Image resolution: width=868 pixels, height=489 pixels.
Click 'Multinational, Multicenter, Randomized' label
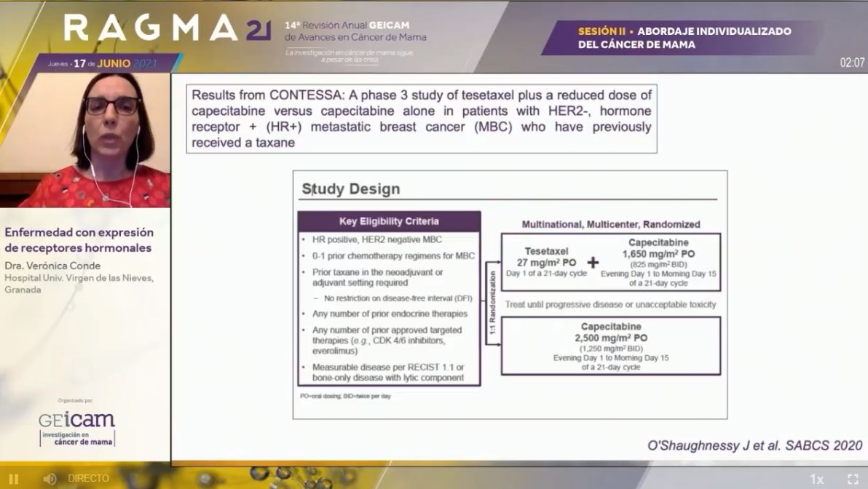611,225
